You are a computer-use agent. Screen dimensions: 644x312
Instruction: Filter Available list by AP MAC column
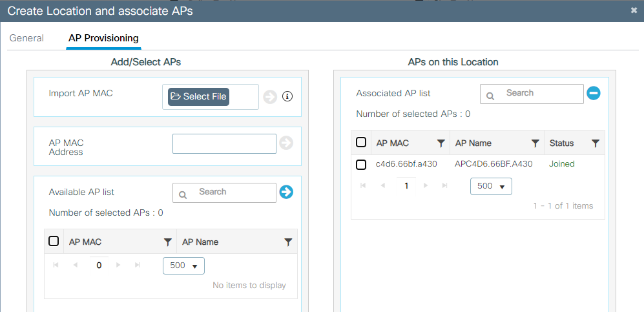tap(168, 242)
